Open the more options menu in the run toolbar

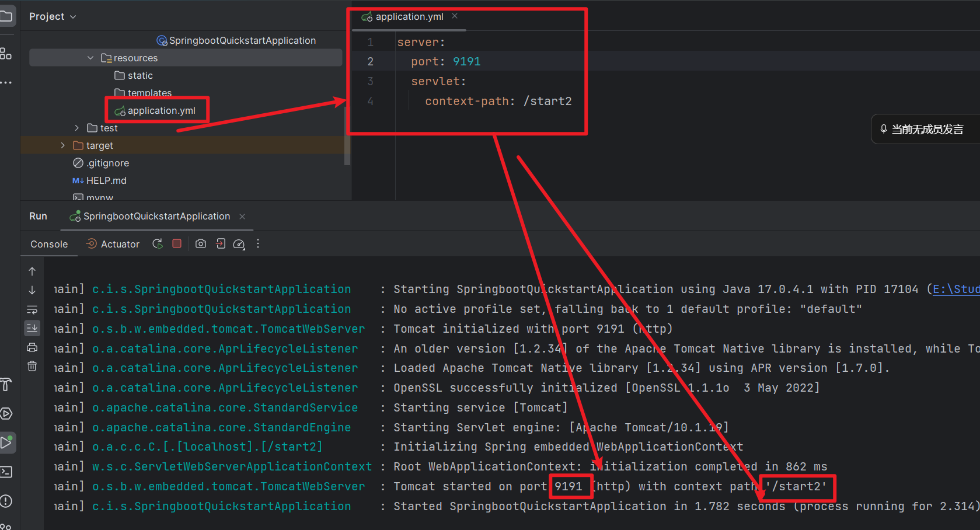(258, 243)
